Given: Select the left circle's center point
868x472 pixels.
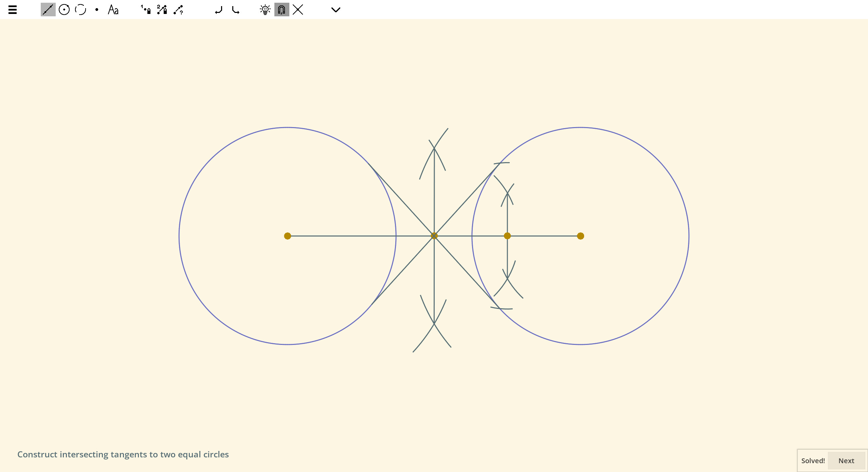Looking at the screenshot, I should (x=287, y=236).
